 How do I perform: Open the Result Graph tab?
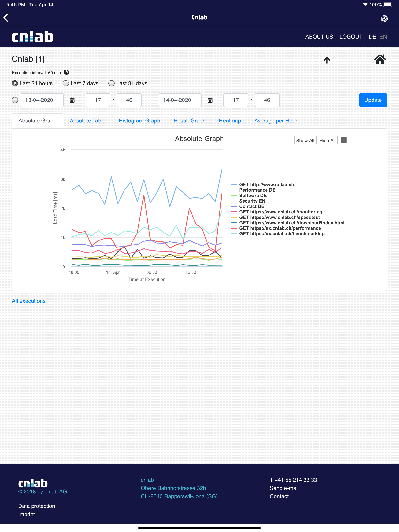pos(190,121)
